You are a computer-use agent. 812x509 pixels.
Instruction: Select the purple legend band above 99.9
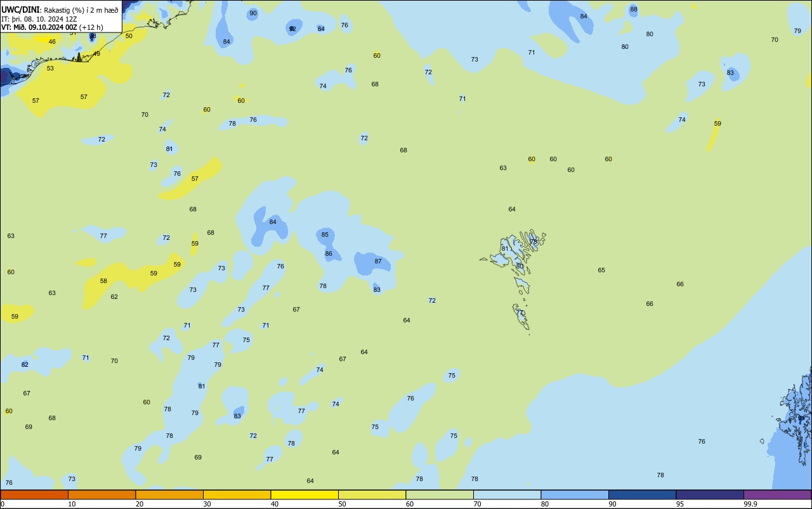pos(777,494)
